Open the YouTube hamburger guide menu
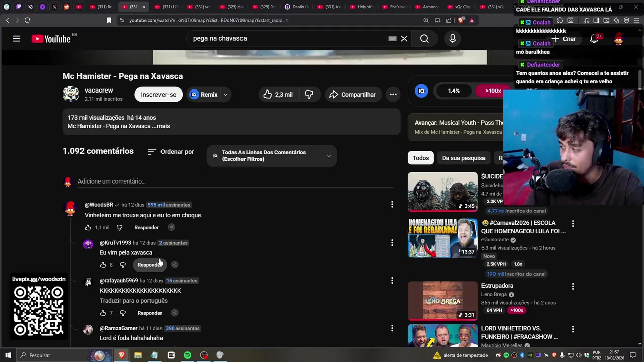This screenshot has width=644, height=362. pyautogui.click(x=16, y=39)
